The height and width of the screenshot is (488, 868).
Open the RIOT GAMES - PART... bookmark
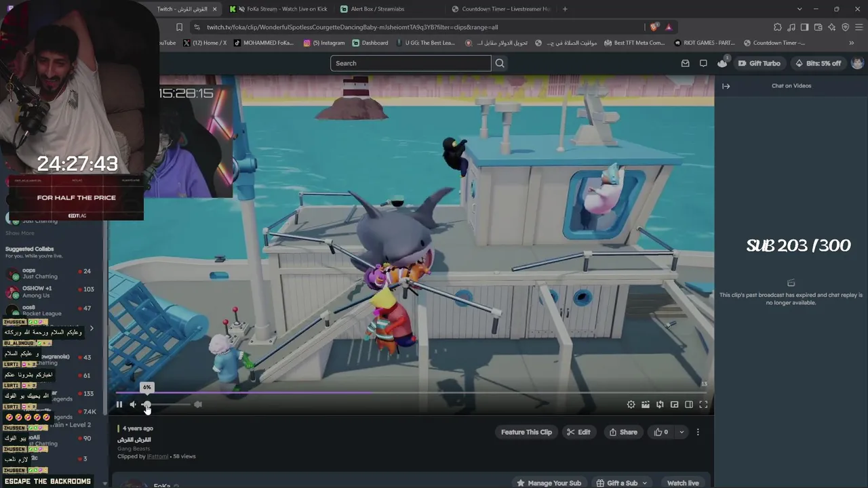pyautogui.click(x=705, y=43)
